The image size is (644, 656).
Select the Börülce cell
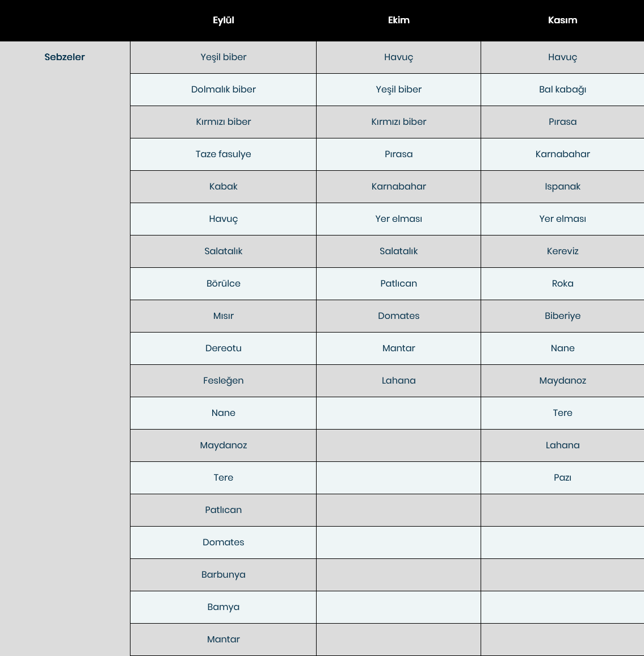224,284
